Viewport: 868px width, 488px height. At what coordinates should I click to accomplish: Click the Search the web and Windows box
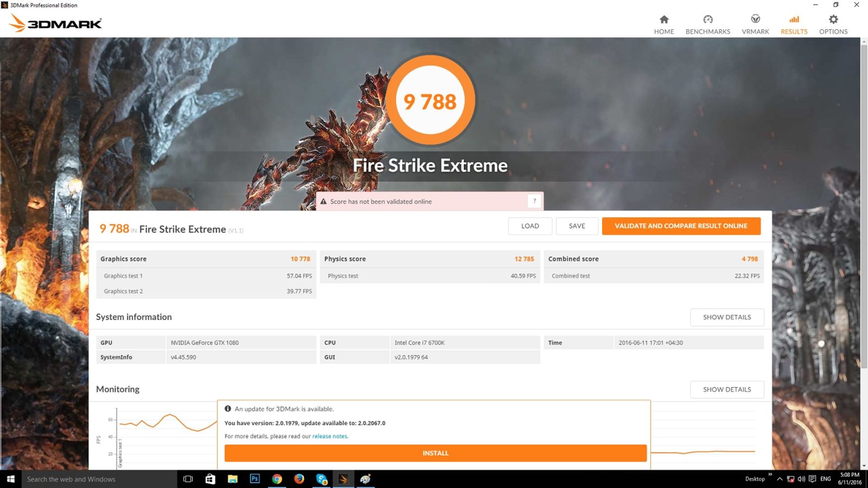click(x=99, y=479)
